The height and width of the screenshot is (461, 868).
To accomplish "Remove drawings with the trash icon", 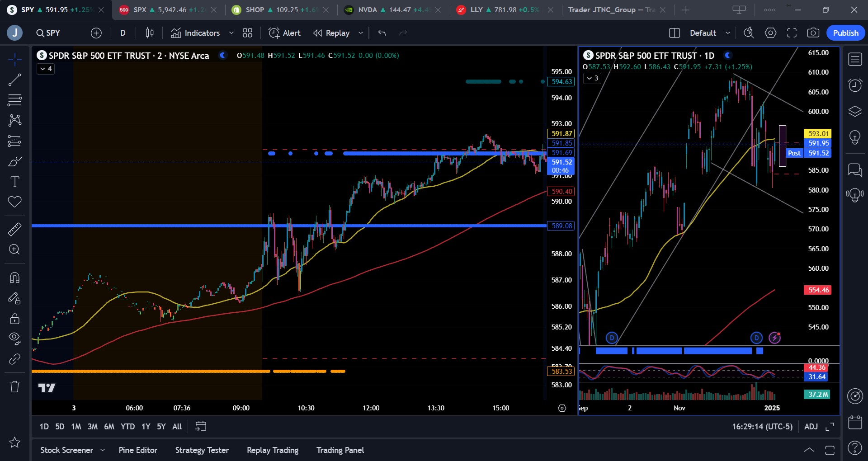I will coord(14,386).
